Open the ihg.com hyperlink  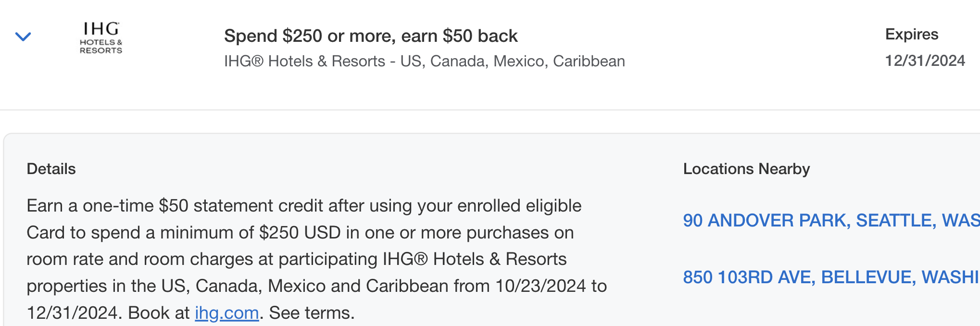pos(226,313)
